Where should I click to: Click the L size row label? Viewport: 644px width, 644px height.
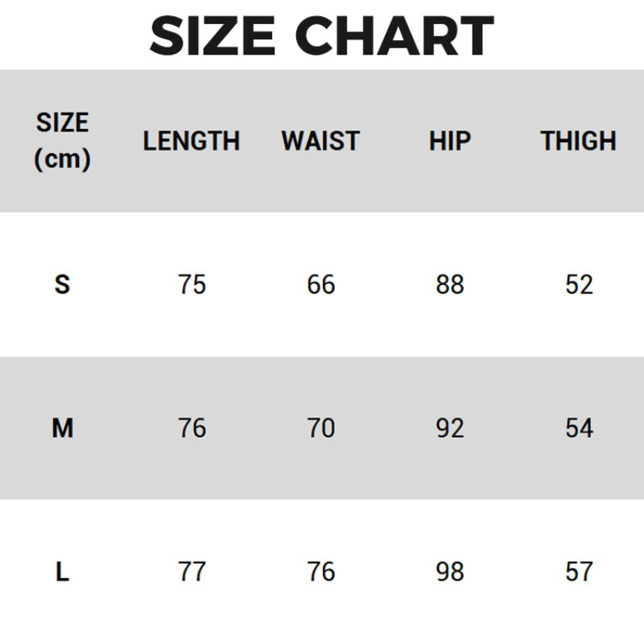(x=62, y=572)
